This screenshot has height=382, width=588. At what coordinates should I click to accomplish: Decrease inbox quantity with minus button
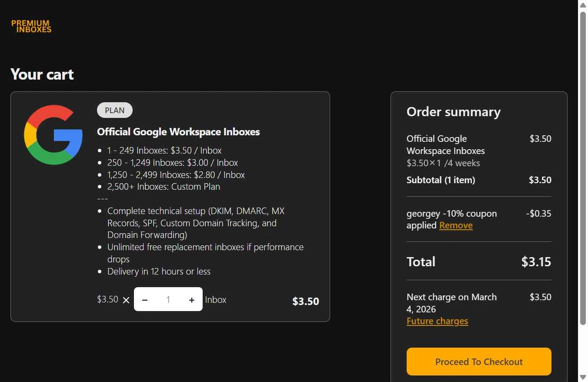pyautogui.click(x=145, y=300)
